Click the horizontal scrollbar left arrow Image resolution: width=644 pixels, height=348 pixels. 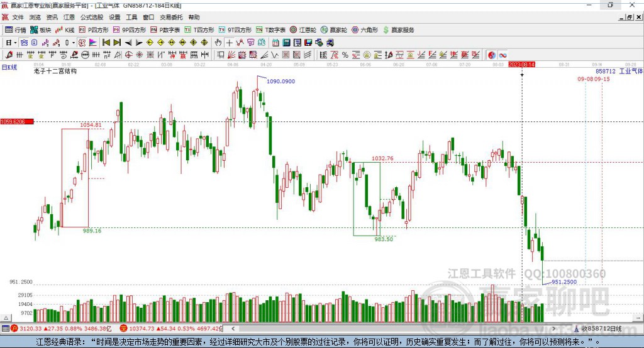(233, 329)
